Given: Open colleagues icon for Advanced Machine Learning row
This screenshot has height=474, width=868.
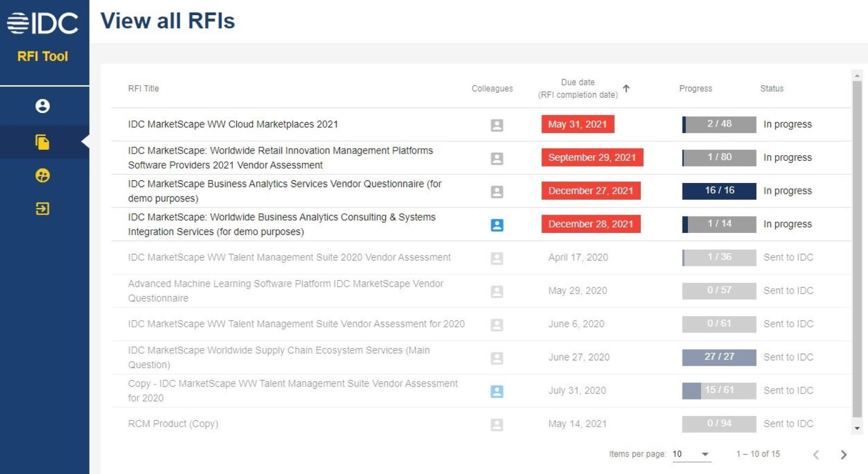Looking at the screenshot, I should [496, 292].
